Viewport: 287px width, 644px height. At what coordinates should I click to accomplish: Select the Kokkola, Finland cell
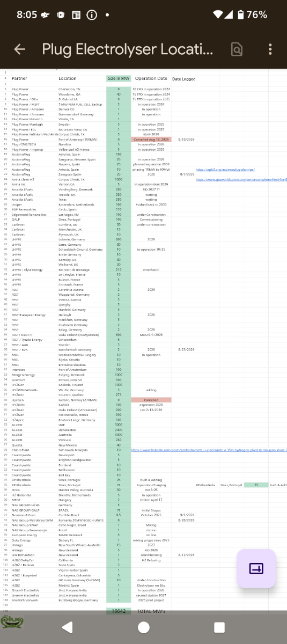tap(70, 385)
